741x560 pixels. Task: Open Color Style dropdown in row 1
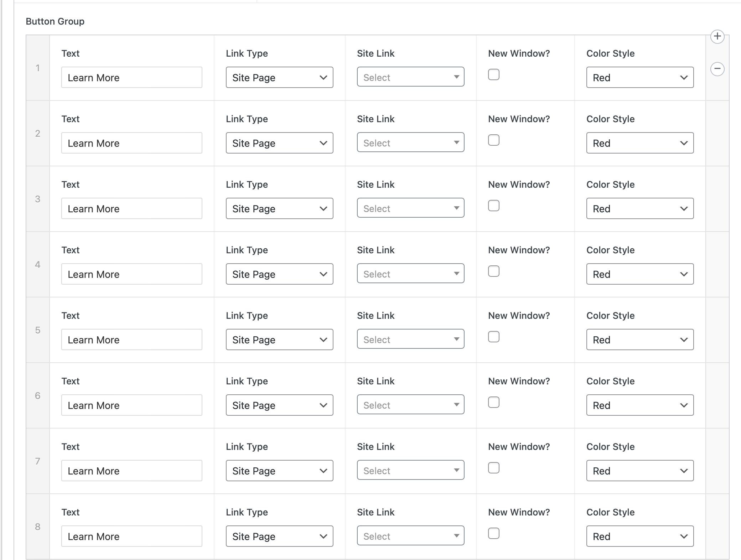click(640, 77)
